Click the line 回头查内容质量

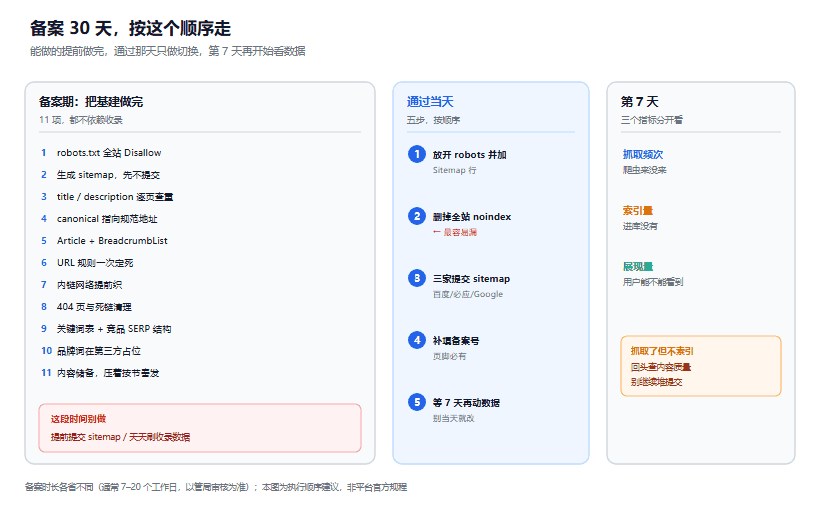point(660,367)
